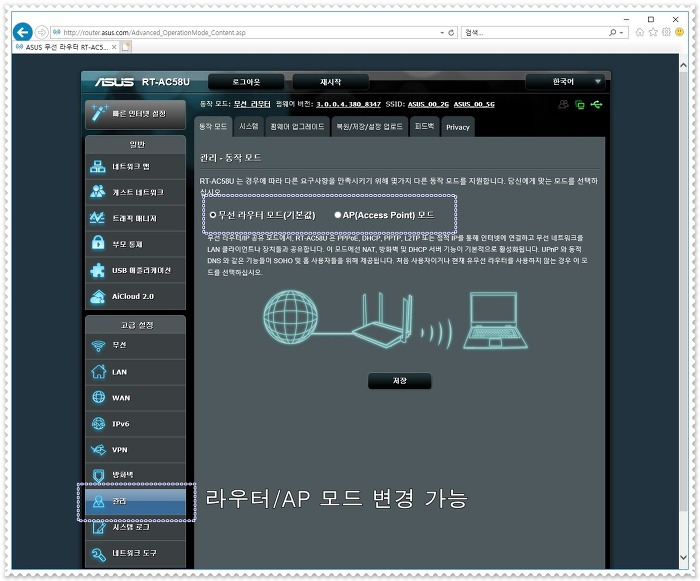Screen dimensions: 700x581
Task: Open the ASUS_00_5G SSID link
Action: 474,104
